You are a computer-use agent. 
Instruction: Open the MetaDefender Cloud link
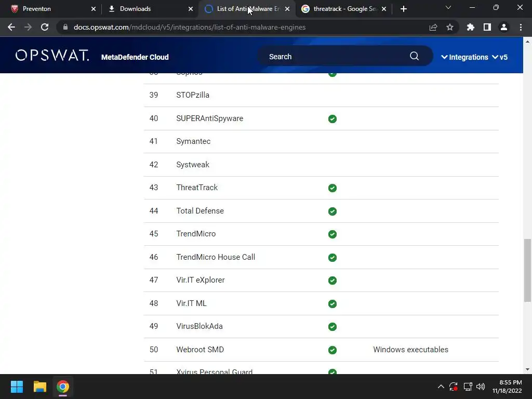click(x=135, y=57)
